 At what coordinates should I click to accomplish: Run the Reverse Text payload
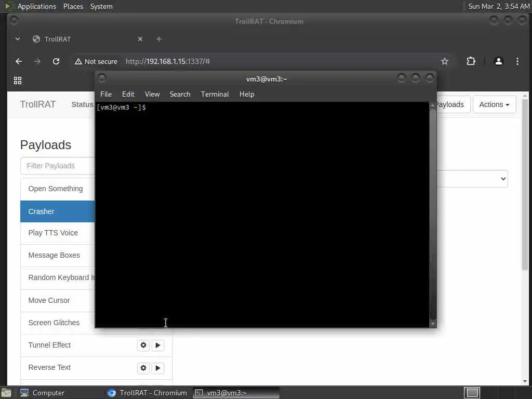click(158, 368)
